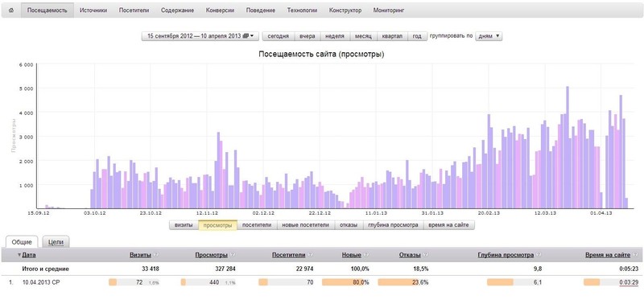Set period to квартал
Image resolution: width=644 pixels, height=300 pixels.
(392, 36)
